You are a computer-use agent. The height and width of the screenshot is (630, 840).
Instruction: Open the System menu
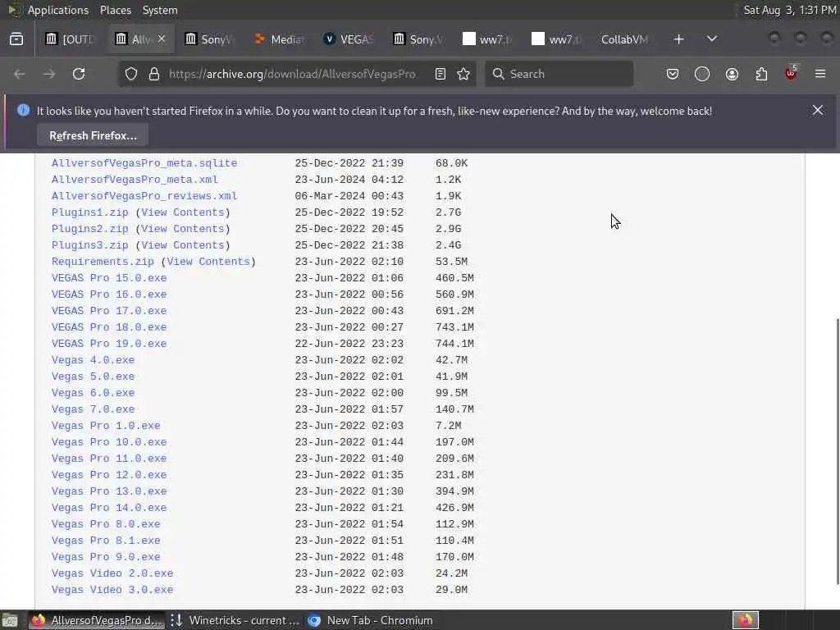160,10
